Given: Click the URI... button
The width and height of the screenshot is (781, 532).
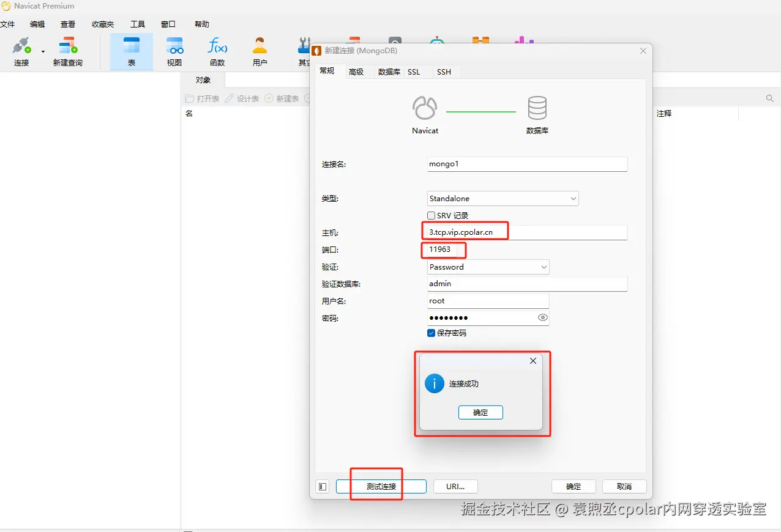Looking at the screenshot, I should coord(455,487).
